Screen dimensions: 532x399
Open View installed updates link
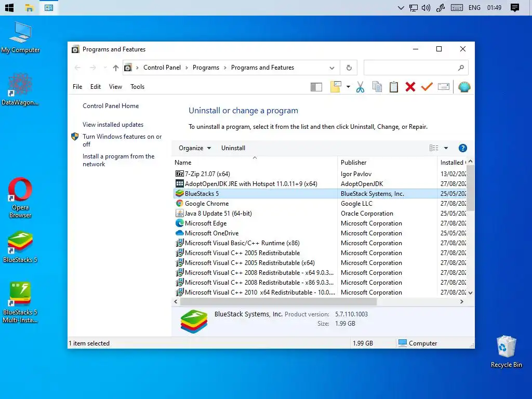point(113,125)
